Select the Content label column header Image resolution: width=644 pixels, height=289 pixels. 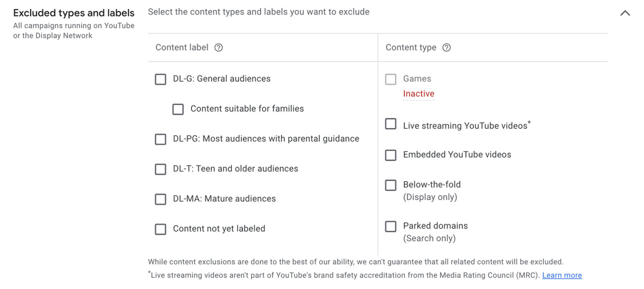coord(182,47)
